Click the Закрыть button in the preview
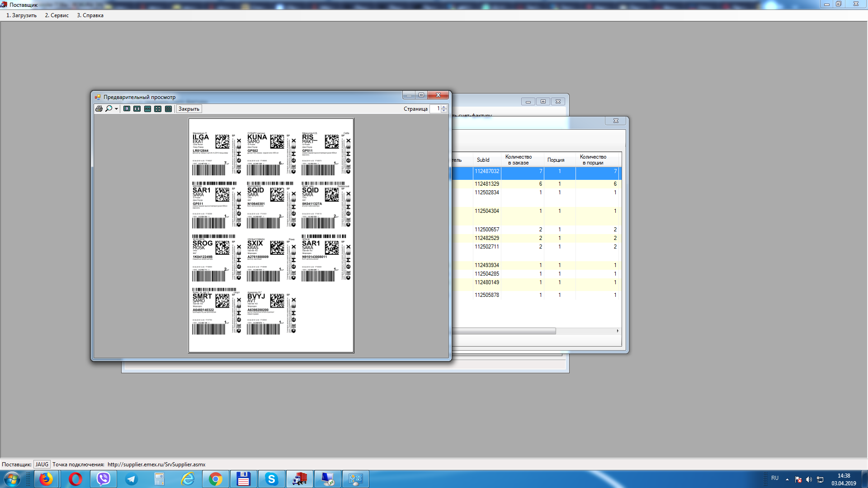The width and height of the screenshot is (868, 488). pyautogui.click(x=189, y=109)
